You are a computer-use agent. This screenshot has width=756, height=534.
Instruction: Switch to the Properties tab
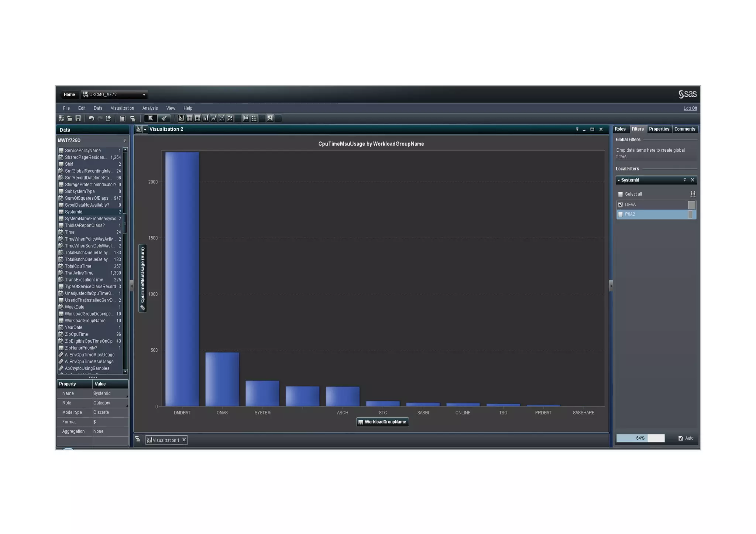click(659, 129)
